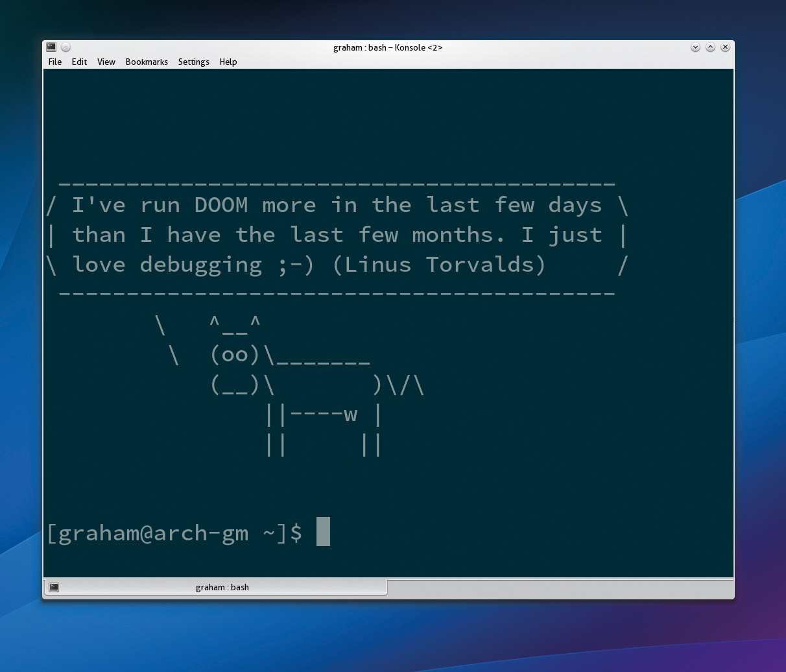Click the '[graham@arch-gm ~]$' prompt text
The image size is (786, 672).
click(174, 533)
